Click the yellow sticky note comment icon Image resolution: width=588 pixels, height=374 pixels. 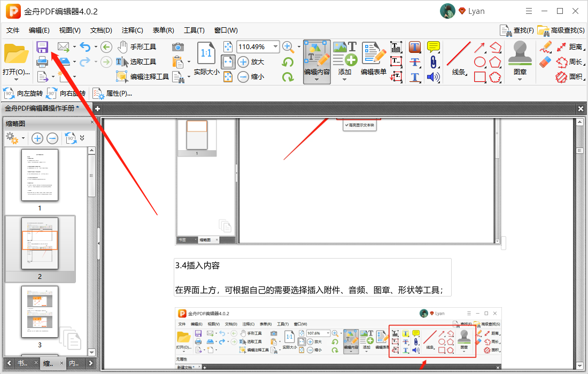point(434,47)
